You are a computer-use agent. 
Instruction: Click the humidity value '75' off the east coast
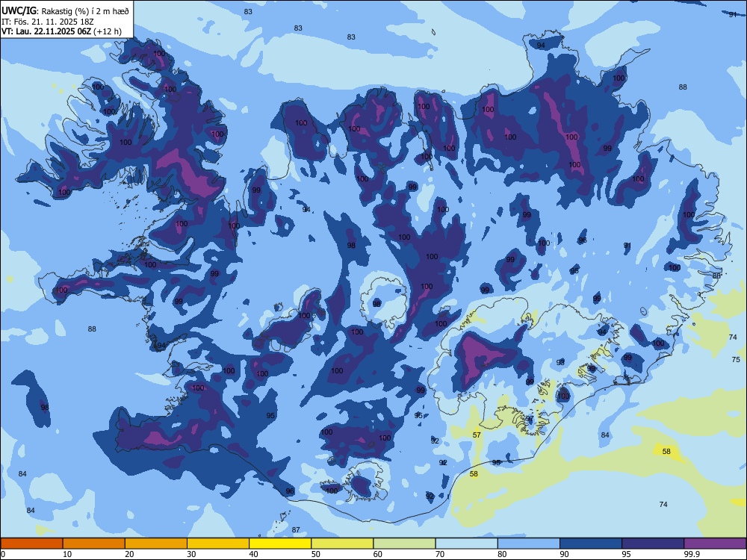click(x=736, y=360)
